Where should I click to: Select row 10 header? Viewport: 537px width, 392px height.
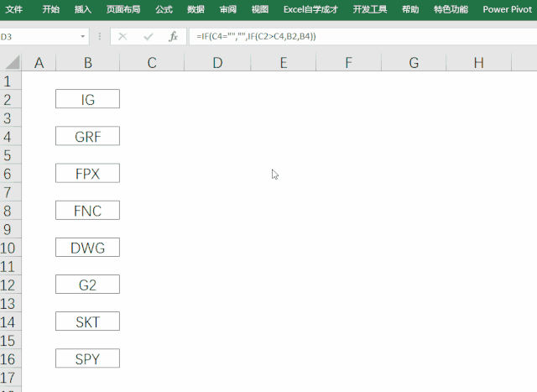10,248
